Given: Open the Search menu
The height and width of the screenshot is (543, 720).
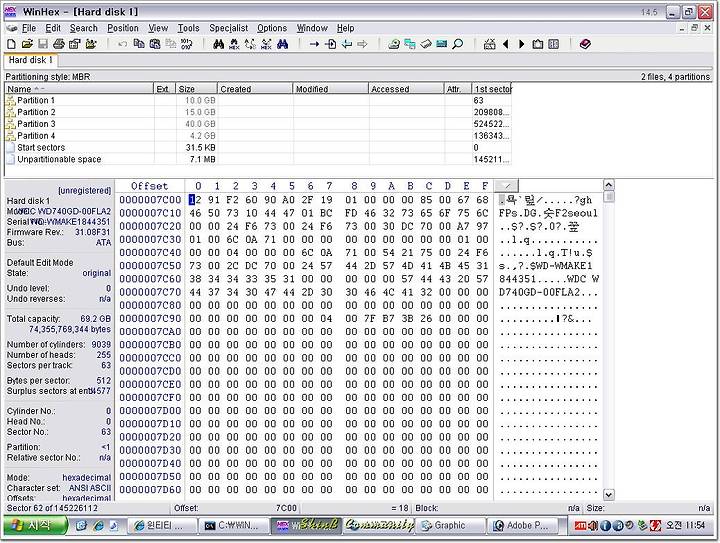Looking at the screenshot, I should click(84, 28).
